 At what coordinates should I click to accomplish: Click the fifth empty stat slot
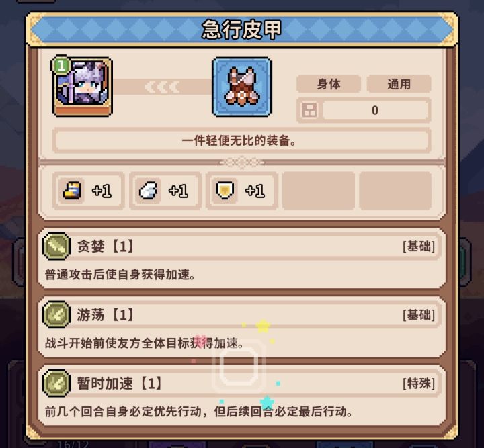tap(395, 191)
